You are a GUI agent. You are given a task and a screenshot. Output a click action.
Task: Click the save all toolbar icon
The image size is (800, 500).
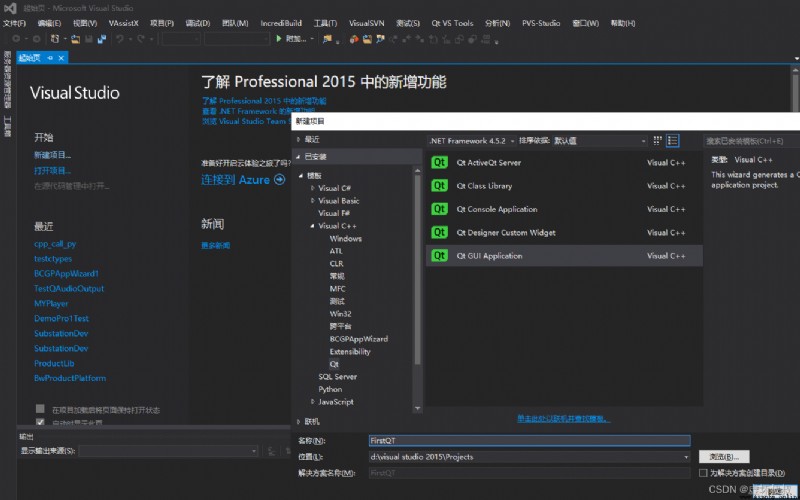click(x=102, y=39)
